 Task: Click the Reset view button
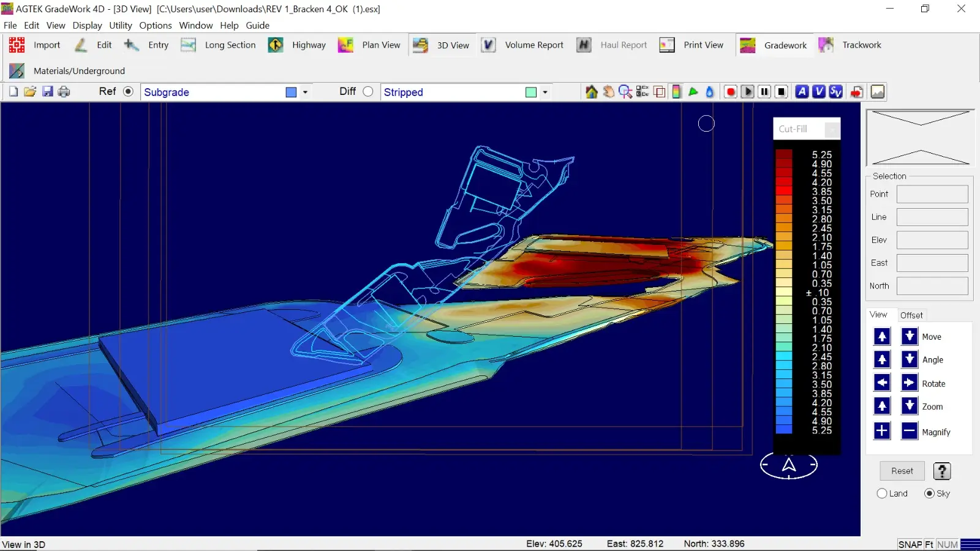point(902,471)
